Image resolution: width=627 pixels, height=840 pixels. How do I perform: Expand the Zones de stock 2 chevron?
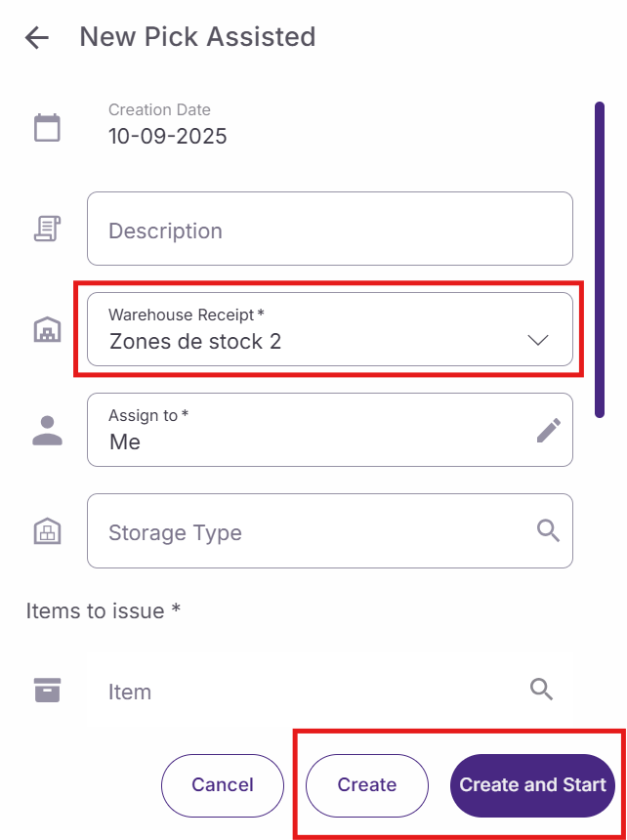tap(538, 340)
